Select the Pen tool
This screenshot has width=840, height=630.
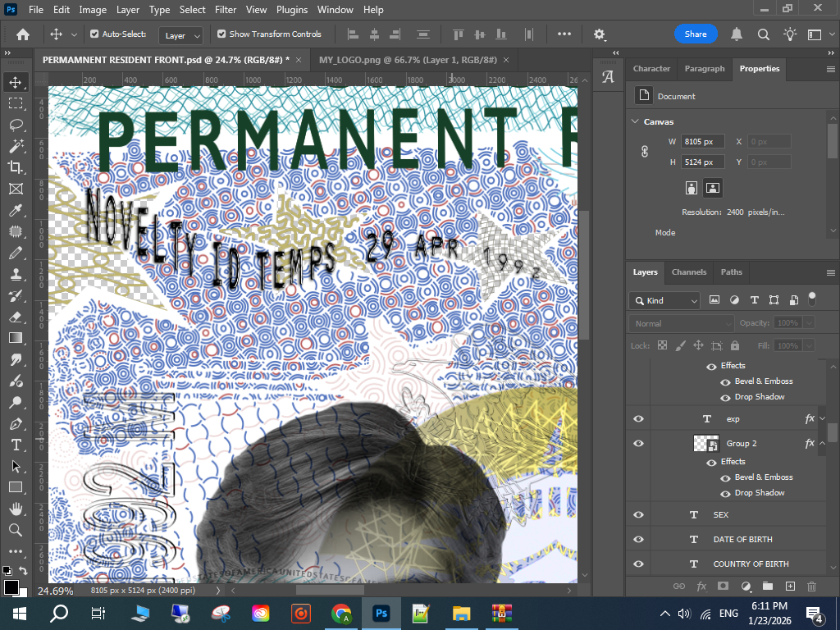(16, 423)
